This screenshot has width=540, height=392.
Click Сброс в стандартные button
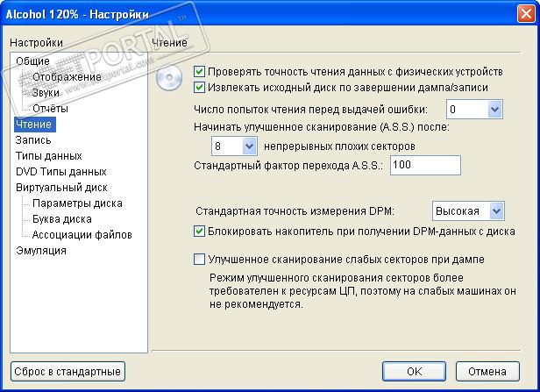point(67,371)
